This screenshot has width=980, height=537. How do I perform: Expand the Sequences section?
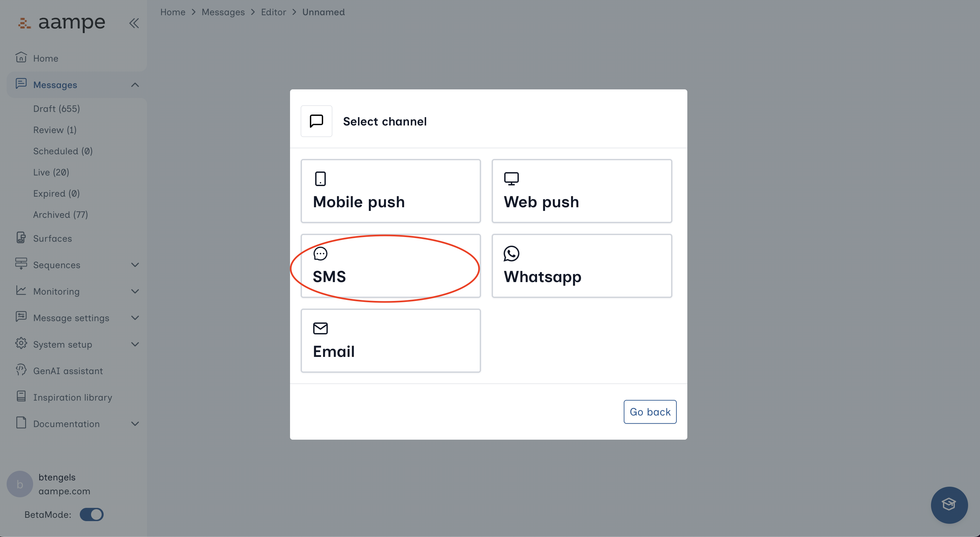[135, 265]
